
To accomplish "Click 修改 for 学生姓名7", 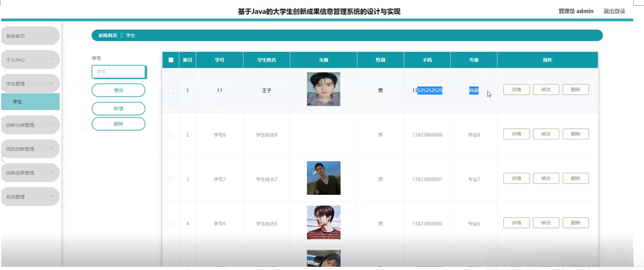I will pyautogui.click(x=546, y=178).
